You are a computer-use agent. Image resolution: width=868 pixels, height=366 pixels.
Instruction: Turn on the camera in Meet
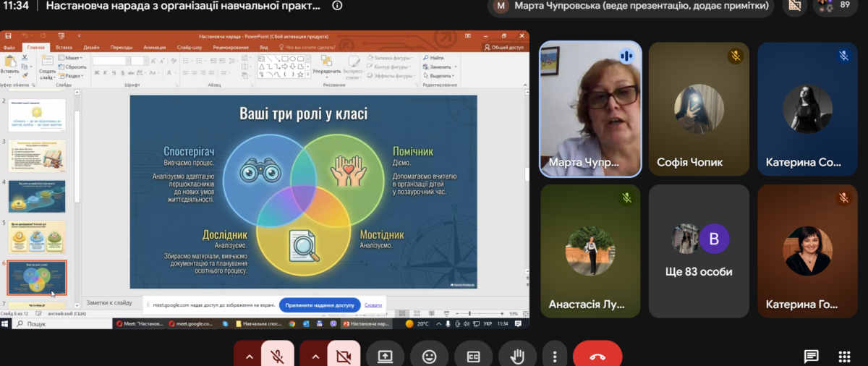(343, 355)
